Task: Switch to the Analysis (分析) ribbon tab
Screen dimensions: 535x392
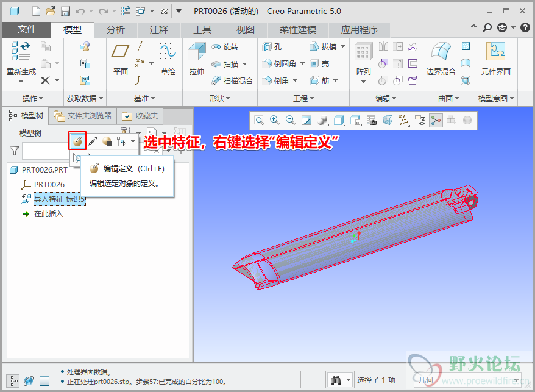Action: tap(116, 30)
